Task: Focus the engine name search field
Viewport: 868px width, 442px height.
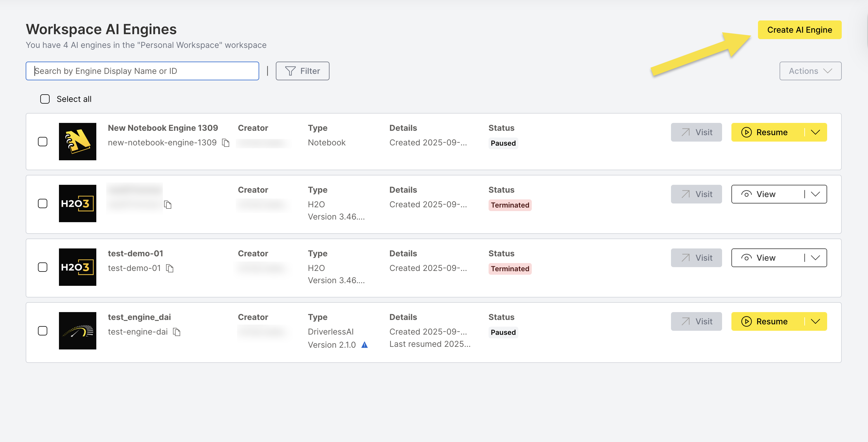Action: point(142,71)
